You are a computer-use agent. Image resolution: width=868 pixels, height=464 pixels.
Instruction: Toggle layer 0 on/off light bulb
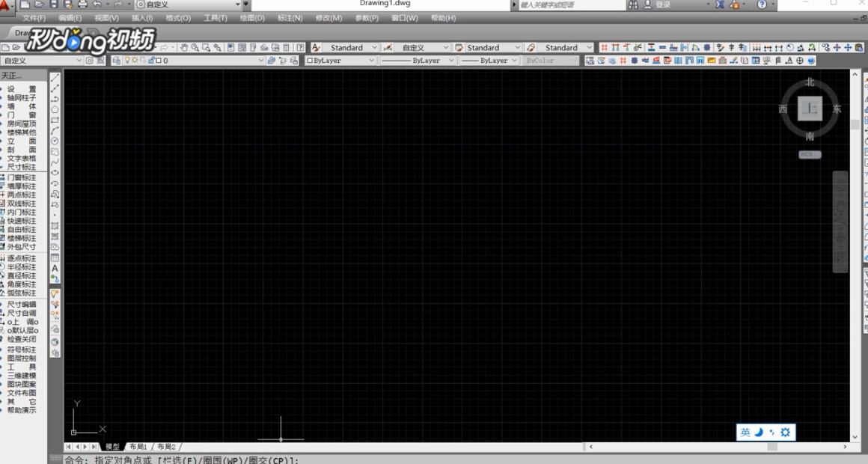pyautogui.click(x=127, y=61)
